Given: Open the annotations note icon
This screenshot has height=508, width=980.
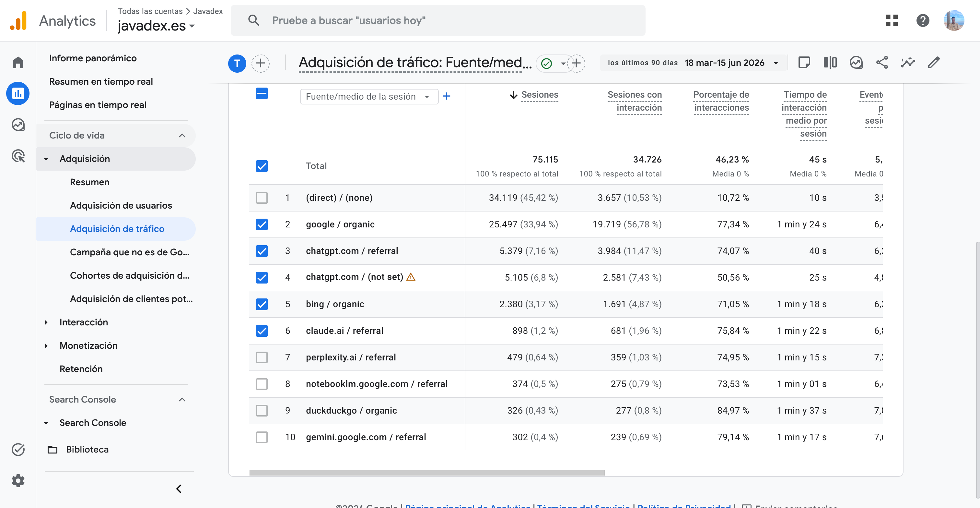Looking at the screenshot, I should tap(804, 62).
